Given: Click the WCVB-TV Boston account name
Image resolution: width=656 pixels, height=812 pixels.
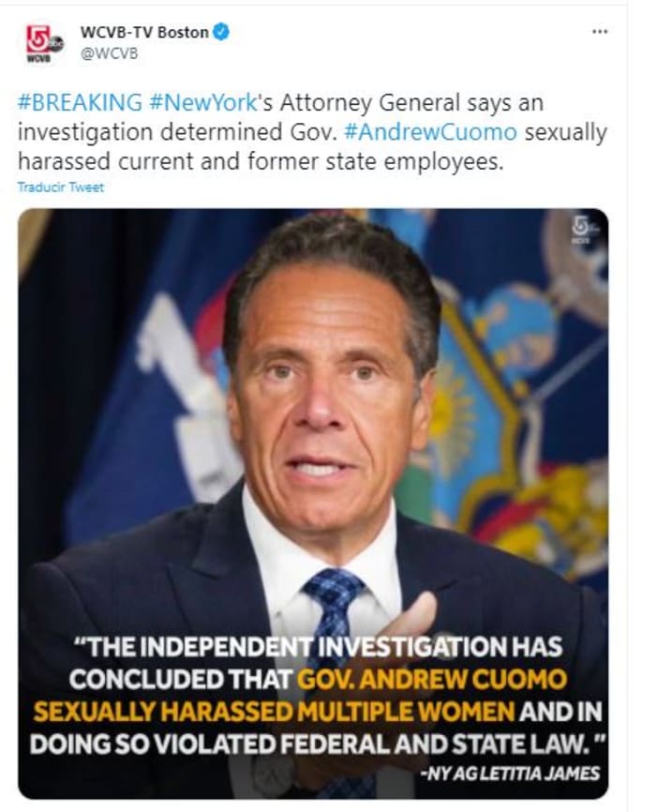Looking at the screenshot, I should coord(144,32).
